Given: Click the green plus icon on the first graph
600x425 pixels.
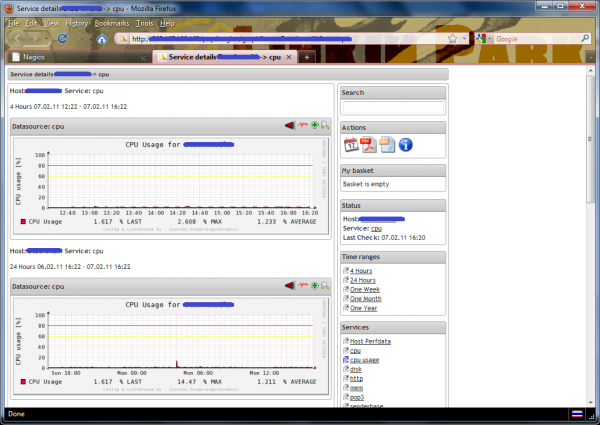Looking at the screenshot, I should pos(315,126).
